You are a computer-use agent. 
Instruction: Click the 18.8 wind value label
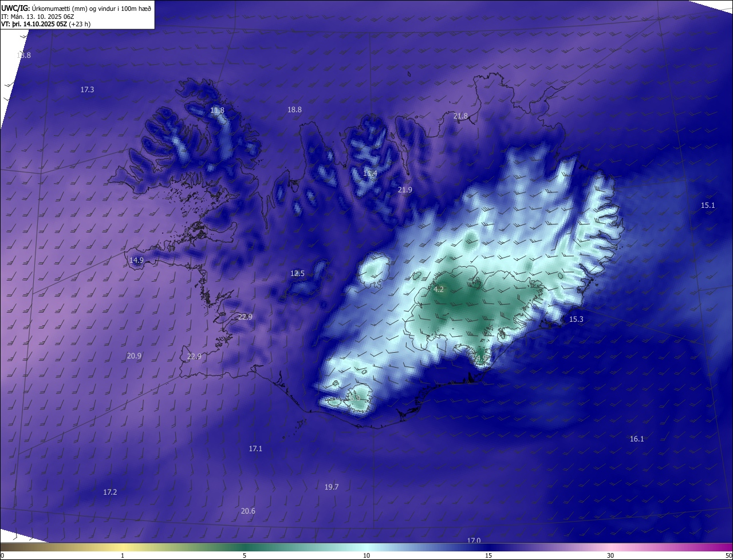coord(294,110)
